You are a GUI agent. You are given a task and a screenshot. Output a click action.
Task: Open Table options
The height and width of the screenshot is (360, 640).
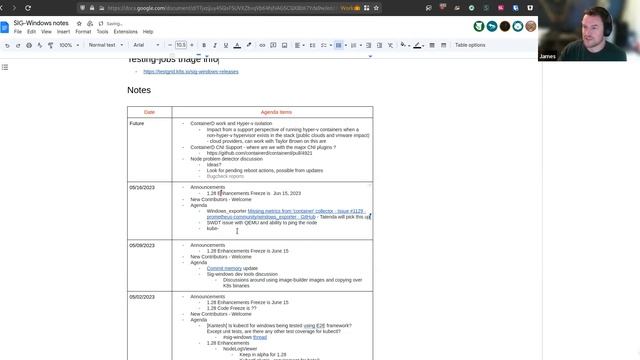470,45
